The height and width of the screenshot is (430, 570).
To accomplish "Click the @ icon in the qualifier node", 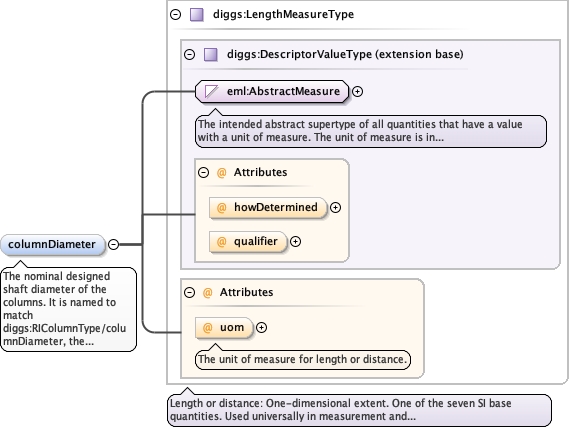I will [x=221, y=242].
